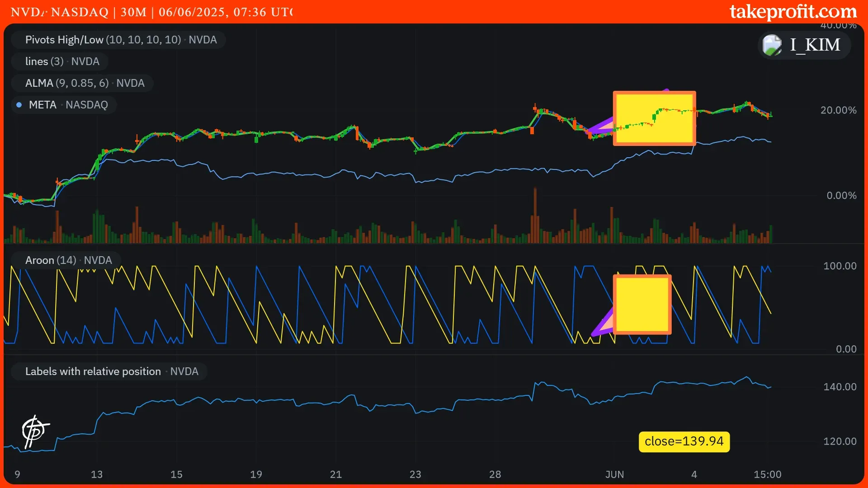The width and height of the screenshot is (868, 488).
Task: Click the yellow highlight box on Aroon pane
Action: pyautogui.click(x=642, y=305)
